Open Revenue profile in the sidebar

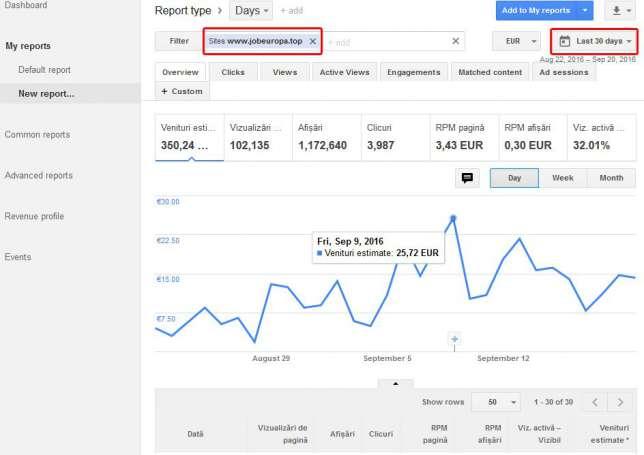34,216
